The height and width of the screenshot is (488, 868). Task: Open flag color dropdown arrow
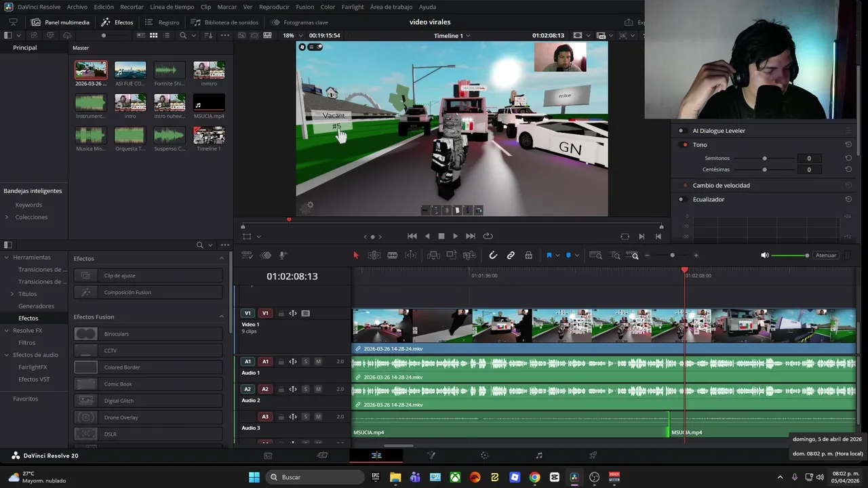557,256
